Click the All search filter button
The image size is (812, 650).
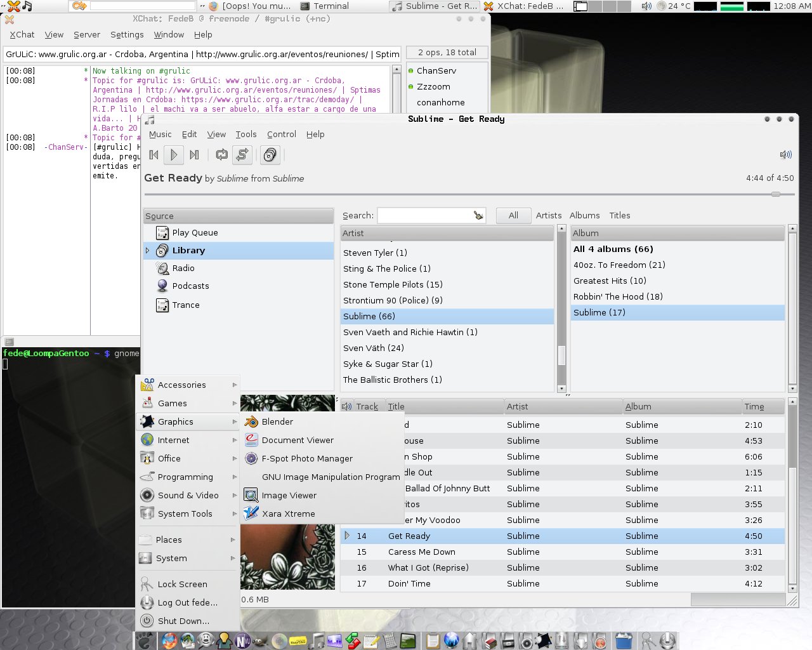[513, 215]
